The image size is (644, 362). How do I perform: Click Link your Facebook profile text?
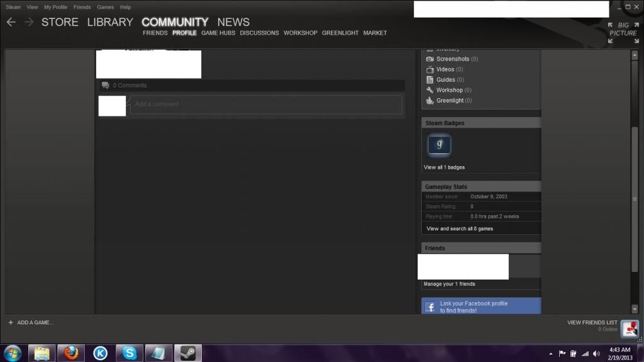[474, 307]
